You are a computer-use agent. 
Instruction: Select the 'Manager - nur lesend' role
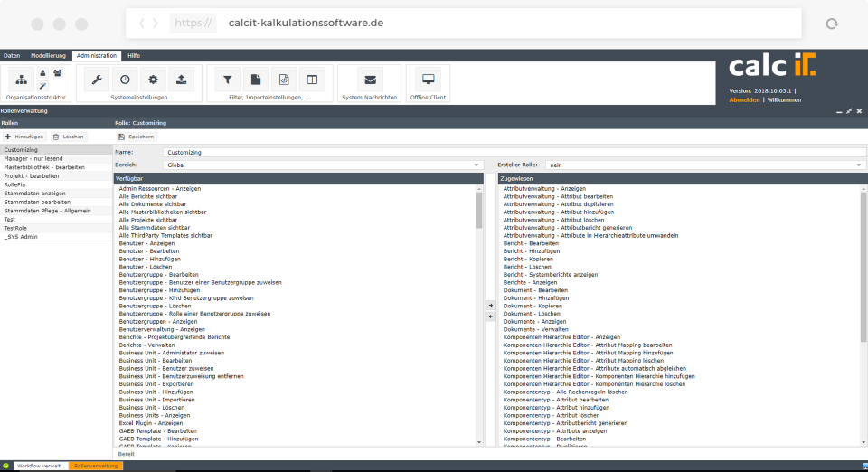[56, 158]
